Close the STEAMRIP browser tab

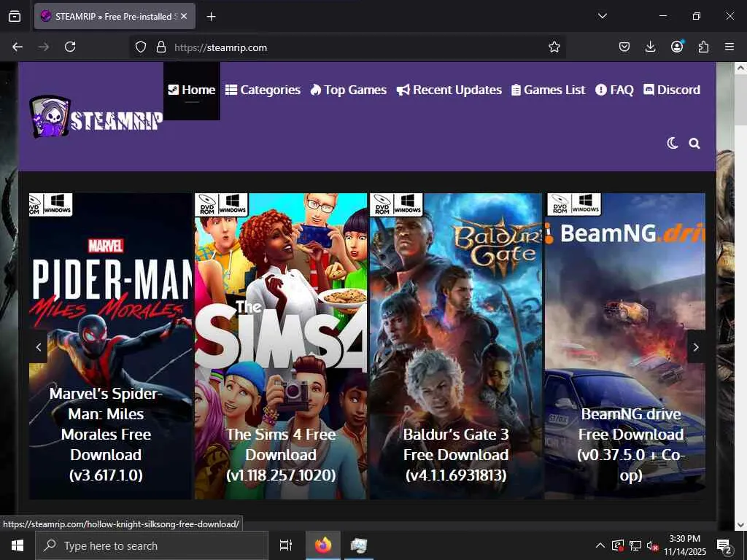(x=185, y=16)
